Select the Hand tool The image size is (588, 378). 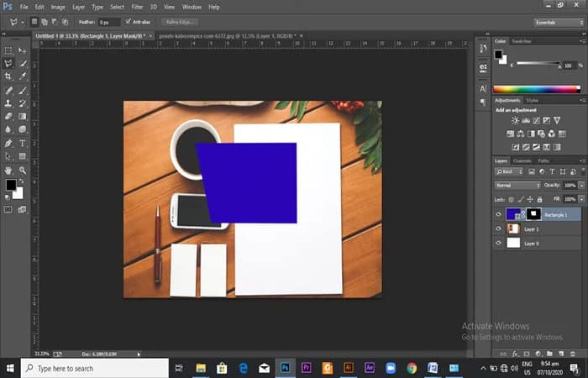(x=8, y=171)
